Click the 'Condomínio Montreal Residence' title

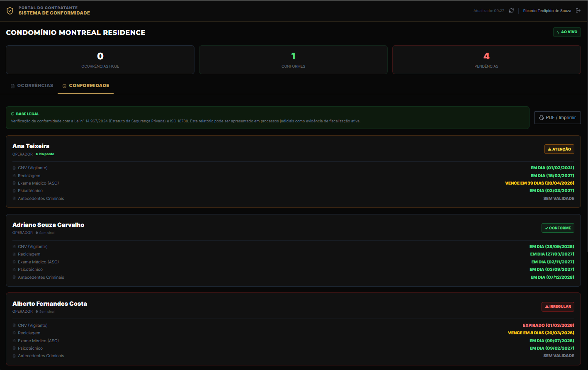click(x=75, y=32)
